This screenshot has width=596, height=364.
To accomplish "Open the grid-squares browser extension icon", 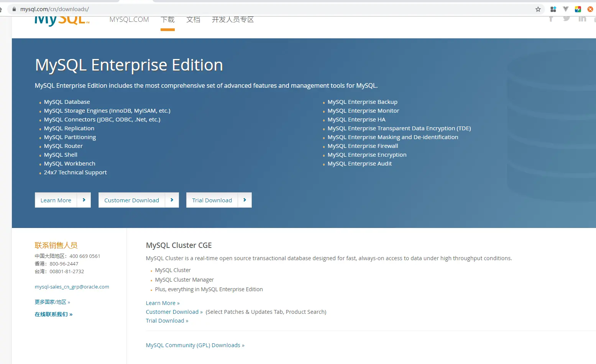I will (x=553, y=9).
